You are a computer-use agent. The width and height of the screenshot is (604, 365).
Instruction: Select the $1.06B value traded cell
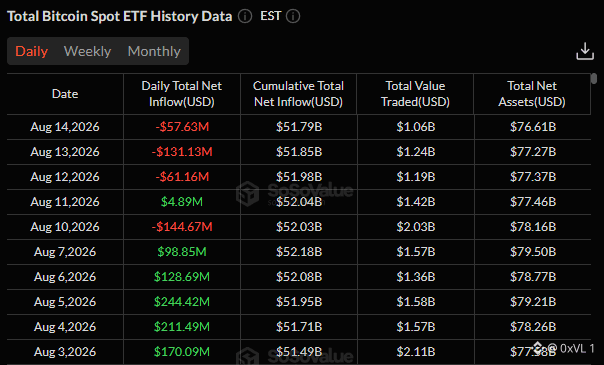(416, 127)
